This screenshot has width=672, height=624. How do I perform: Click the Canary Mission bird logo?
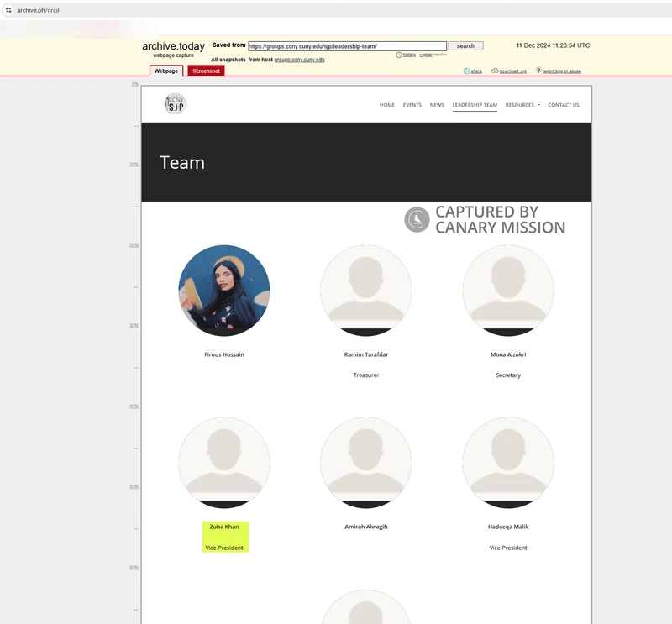coord(417,220)
